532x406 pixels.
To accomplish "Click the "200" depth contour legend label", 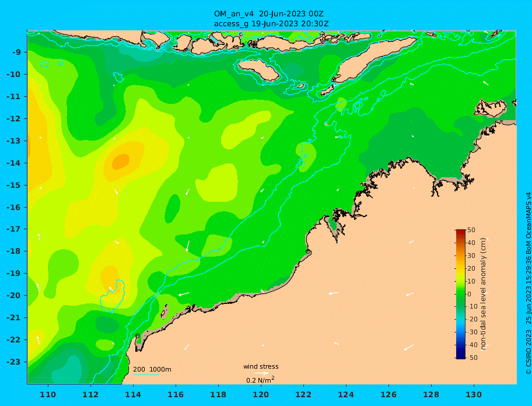I will 139,369.
